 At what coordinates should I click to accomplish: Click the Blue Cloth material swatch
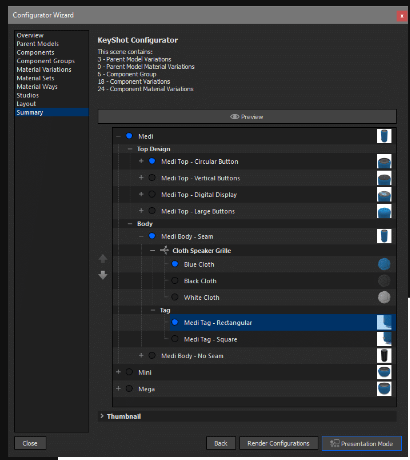[x=384, y=264]
